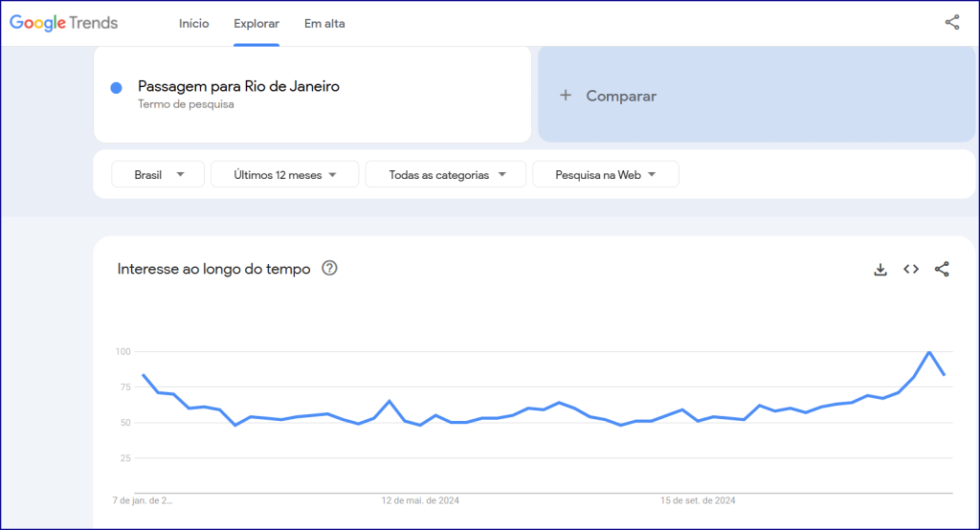Go to the Início tab
The width and height of the screenshot is (980, 530).
[x=193, y=24]
